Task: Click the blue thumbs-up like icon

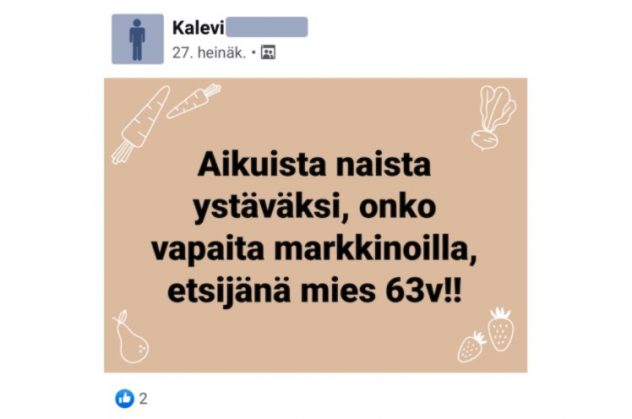Action: (125, 398)
